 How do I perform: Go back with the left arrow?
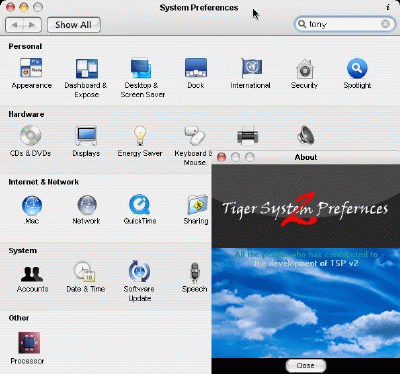pos(15,25)
